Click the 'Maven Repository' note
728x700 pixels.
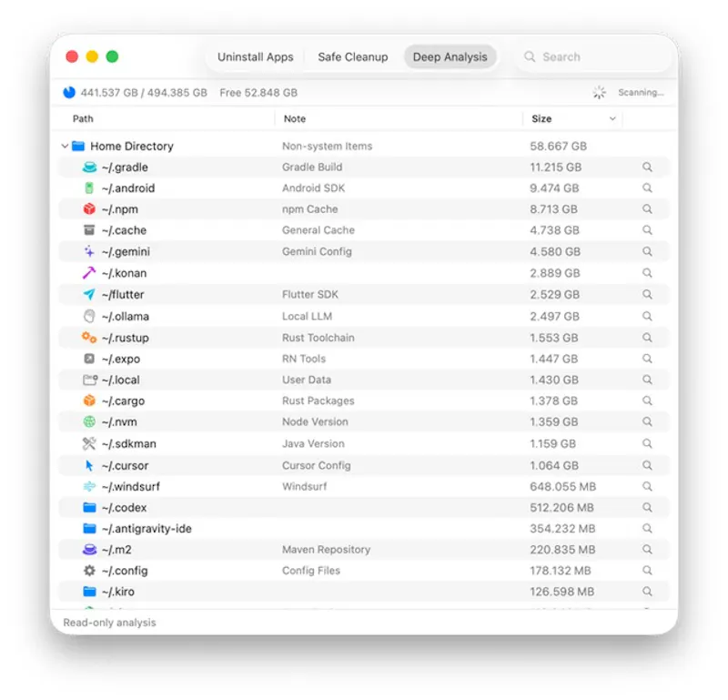point(326,550)
